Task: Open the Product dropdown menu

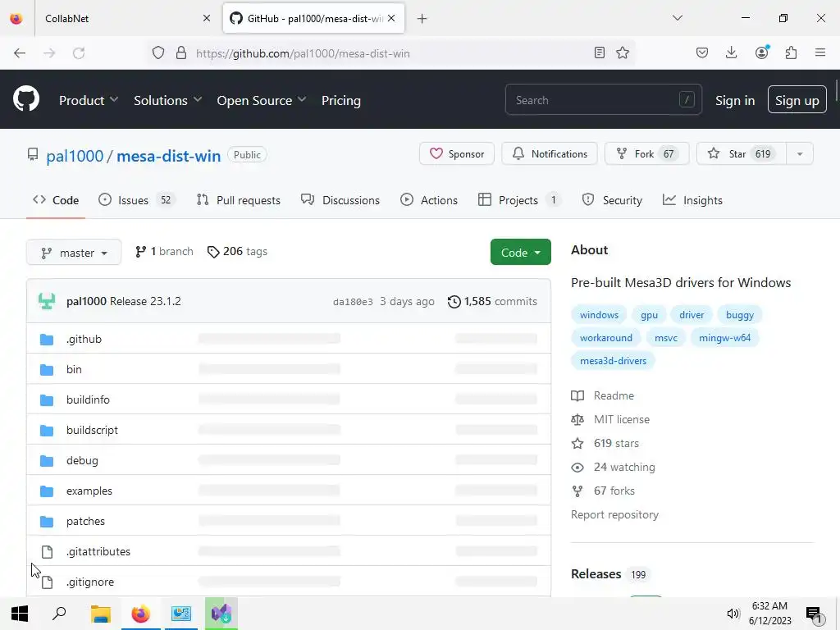Action: tap(89, 100)
